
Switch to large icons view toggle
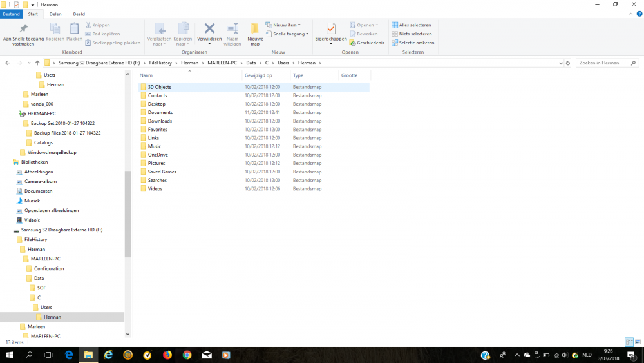(x=636, y=342)
